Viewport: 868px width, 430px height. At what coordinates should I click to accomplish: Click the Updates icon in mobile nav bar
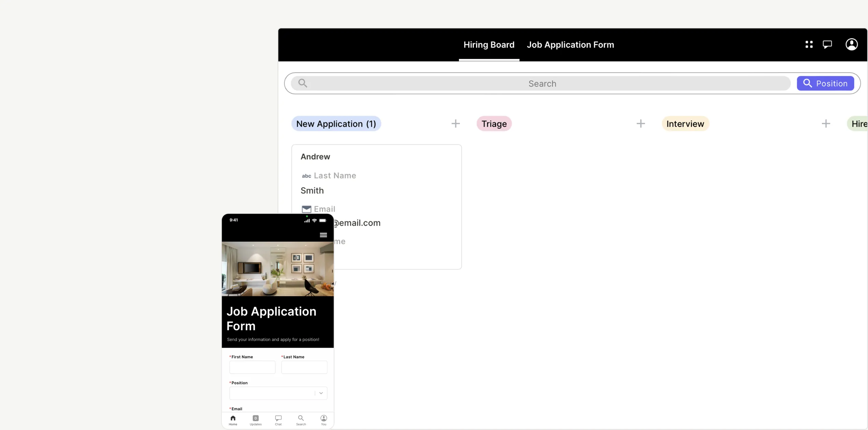pos(256,419)
